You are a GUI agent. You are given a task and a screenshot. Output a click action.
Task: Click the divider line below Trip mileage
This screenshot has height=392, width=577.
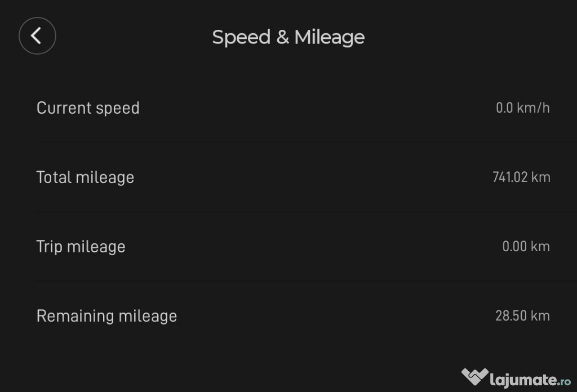(293, 281)
